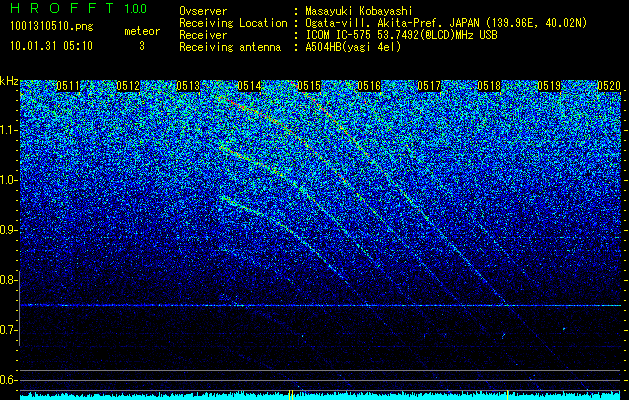The height and width of the screenshot is (400, 629).
Task: Click the 0520 time marker
Action: pyautogui.click(x=609, y=86)
